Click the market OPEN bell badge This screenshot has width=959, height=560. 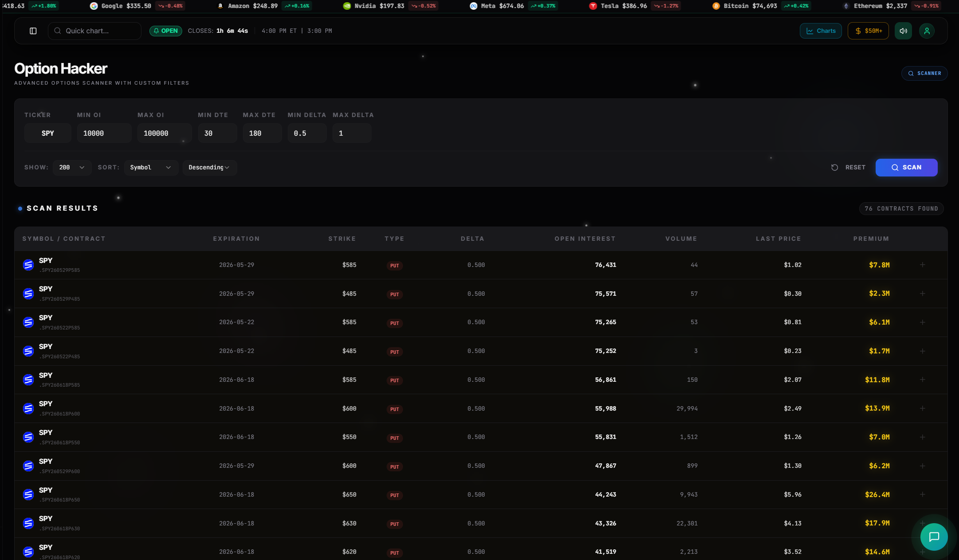[x=166, y=31]
